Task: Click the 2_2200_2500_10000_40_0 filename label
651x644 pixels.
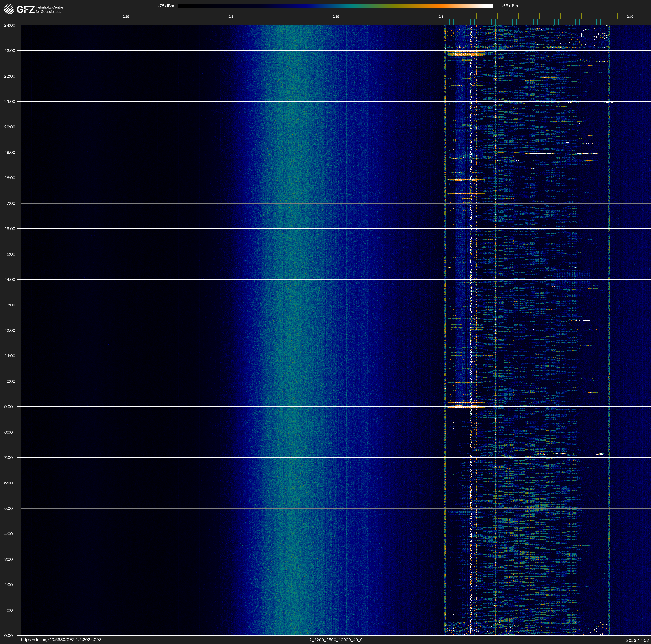Action: coord(336,640)
